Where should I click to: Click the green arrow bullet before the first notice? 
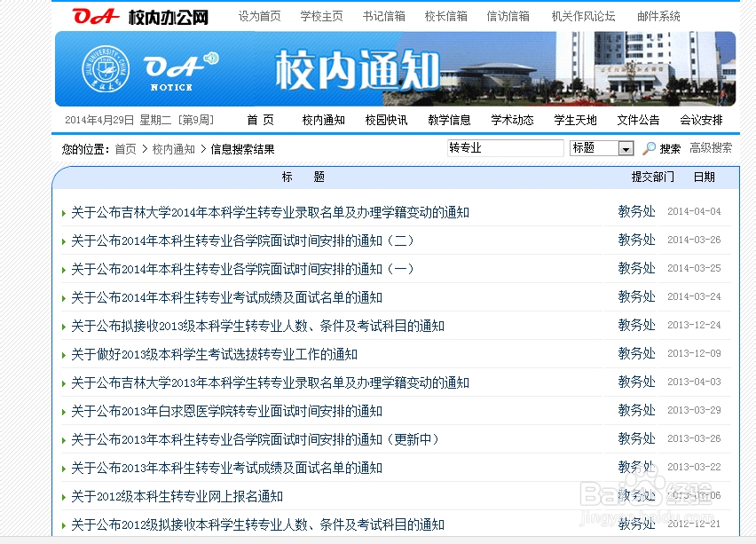coord(64,213)
